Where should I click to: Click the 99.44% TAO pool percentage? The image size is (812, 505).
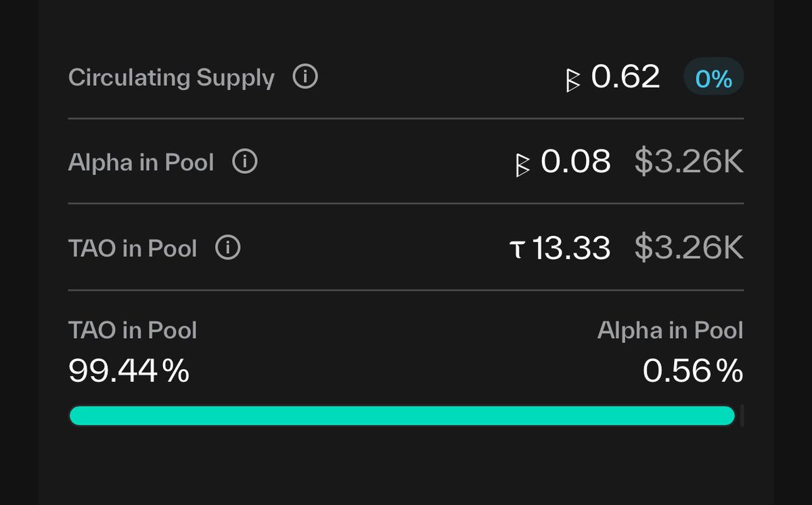(129, 371)
